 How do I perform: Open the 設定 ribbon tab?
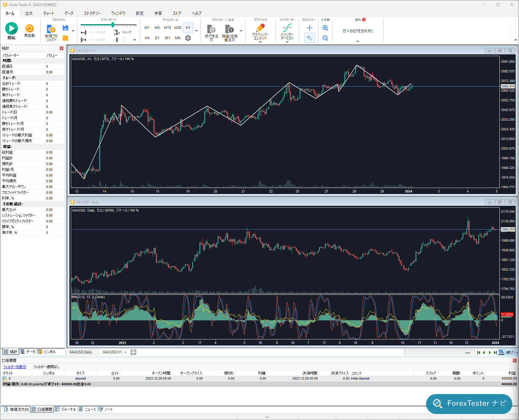coord(140,13)
